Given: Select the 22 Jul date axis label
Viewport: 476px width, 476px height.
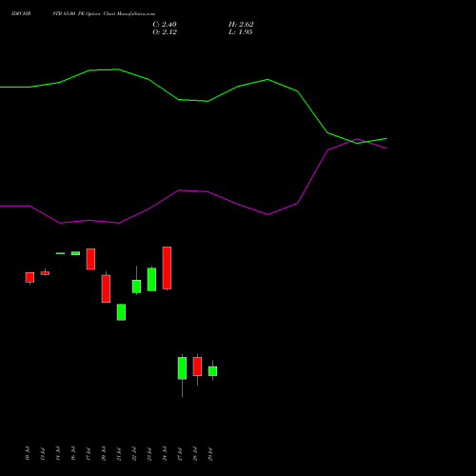Looking at the screenshot, I should pyautogui.click(x=134, y=453).
